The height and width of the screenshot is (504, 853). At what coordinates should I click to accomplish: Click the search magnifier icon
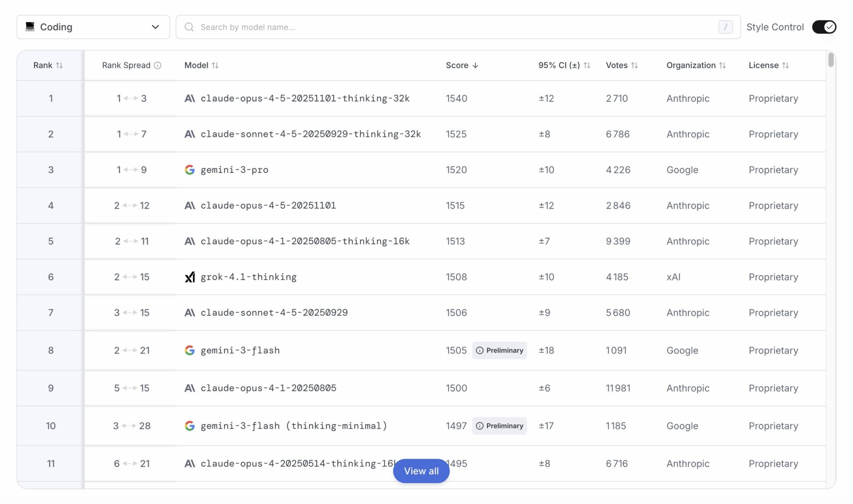[189, 27]
